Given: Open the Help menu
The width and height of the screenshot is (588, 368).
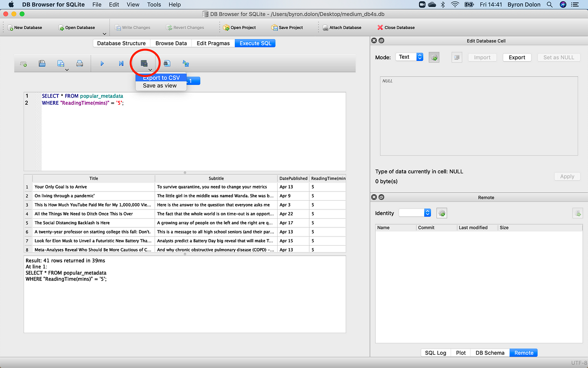Looking at the screenshot, I should [x=175, y=5].
